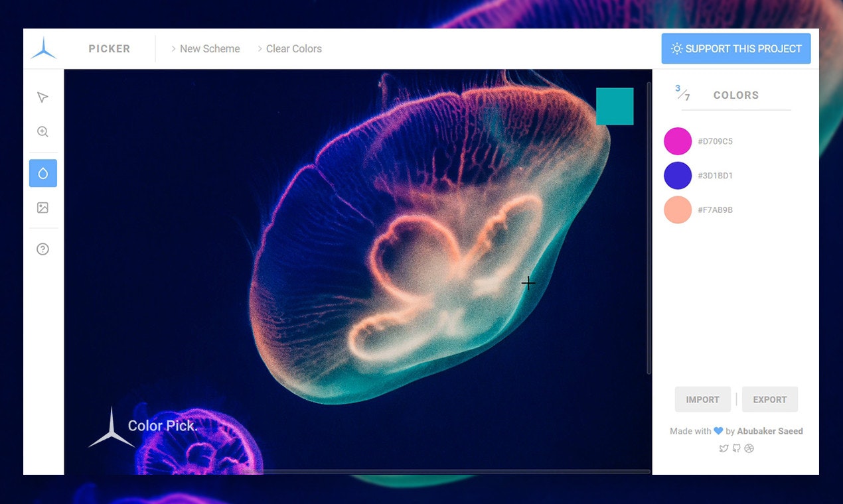The height and width of the screenshot is (504, 843).
Task: Click Clear Colors
Action: pyautogui.click(x=289, y=48)
